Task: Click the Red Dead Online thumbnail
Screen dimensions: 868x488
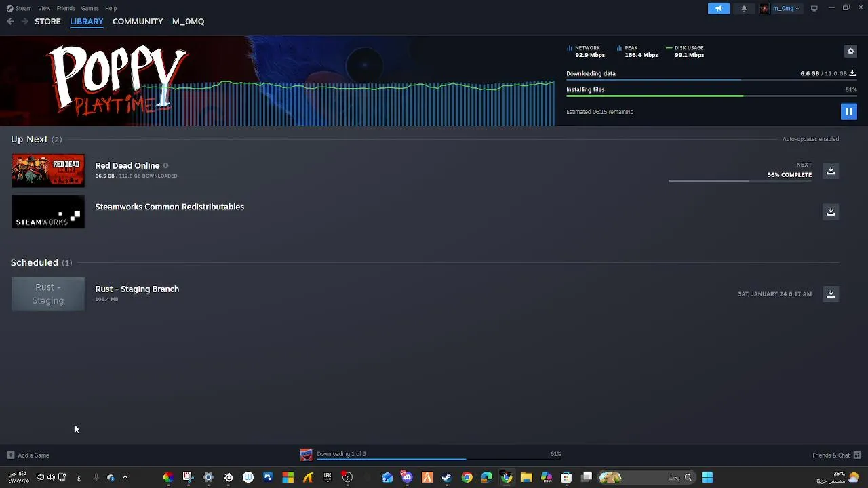Action: (x=48, y=170)
